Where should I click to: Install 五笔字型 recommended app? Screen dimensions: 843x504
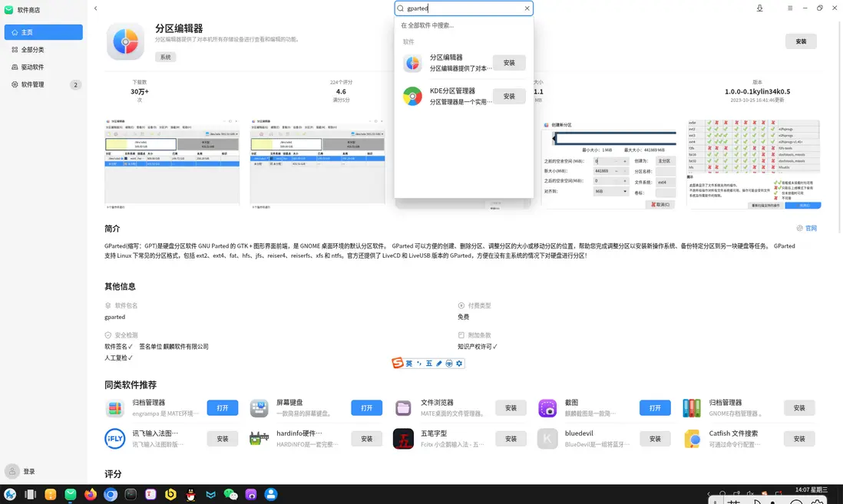511,439
